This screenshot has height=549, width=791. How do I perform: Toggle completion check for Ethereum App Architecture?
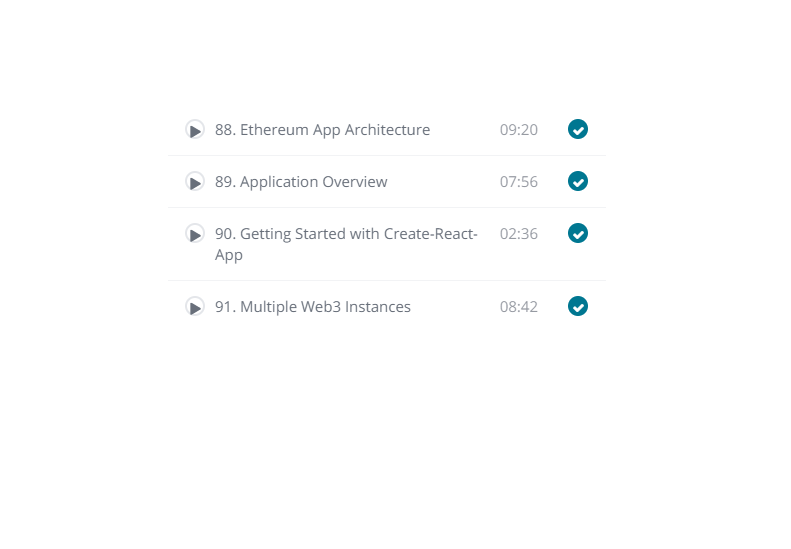[578, 129]
